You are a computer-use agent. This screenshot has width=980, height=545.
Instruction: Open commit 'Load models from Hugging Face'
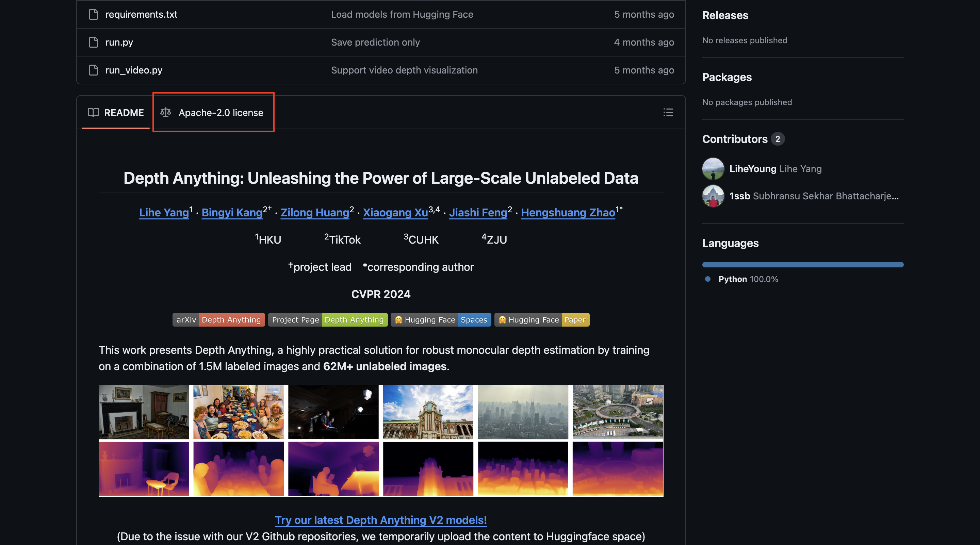pos(402,14)
